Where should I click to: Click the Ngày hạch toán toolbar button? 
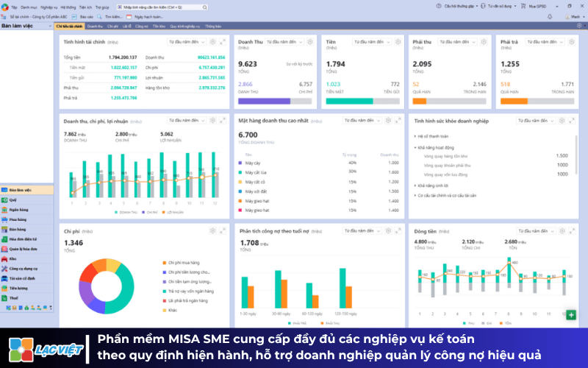coord(144,17)
